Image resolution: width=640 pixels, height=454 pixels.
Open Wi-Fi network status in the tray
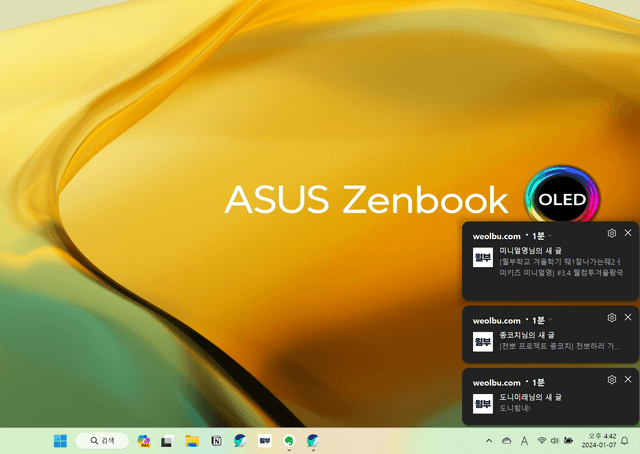(x=542, y=441)
